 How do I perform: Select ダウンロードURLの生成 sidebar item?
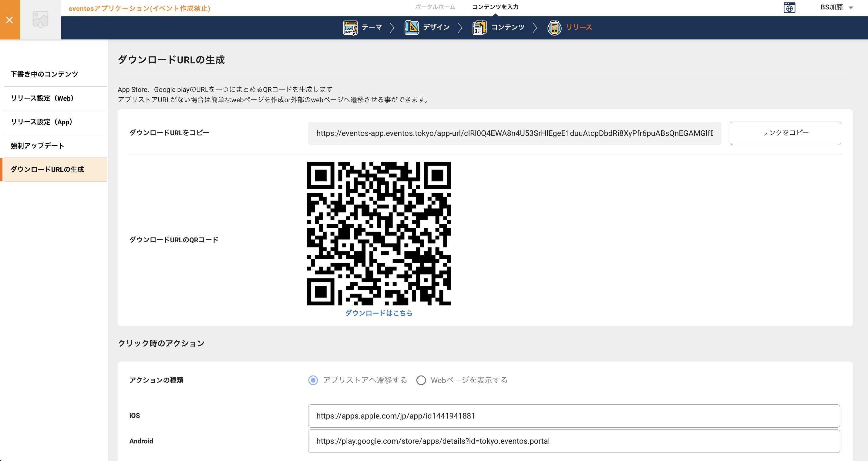click(55, 170)
